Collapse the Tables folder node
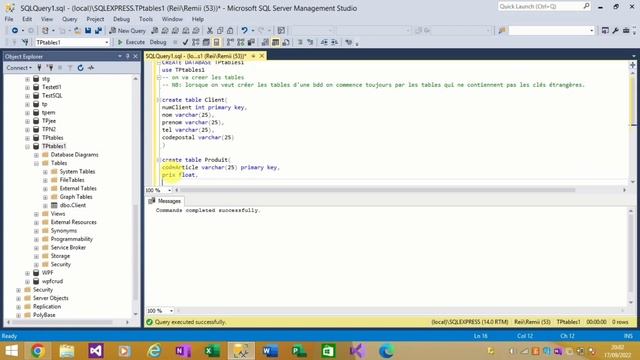Screen dimensions: 640x360 (x=36, y=163)
